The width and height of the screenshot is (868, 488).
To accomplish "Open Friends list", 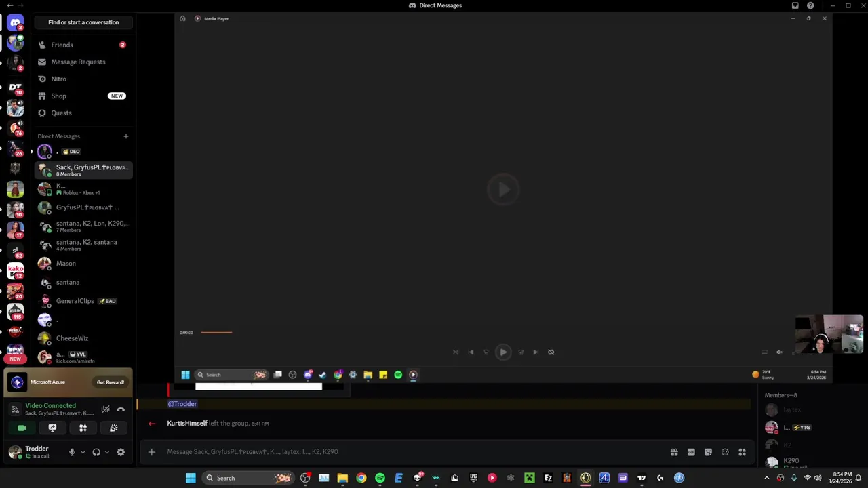I will point(83,45).
